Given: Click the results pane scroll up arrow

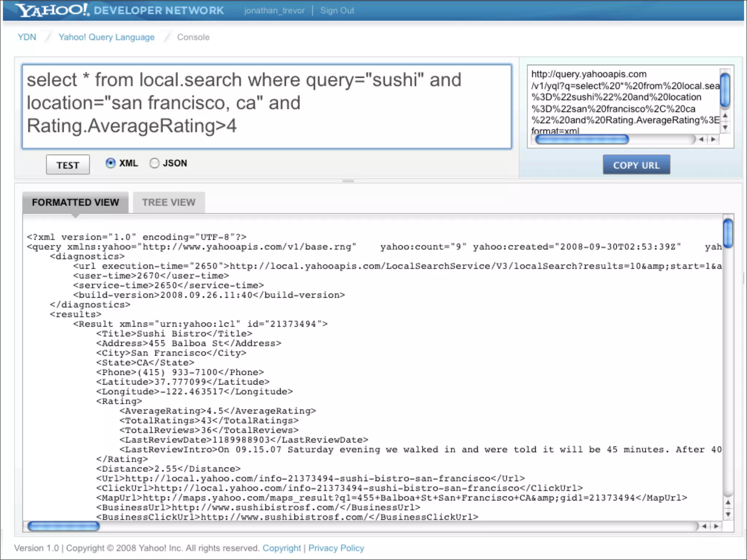Looking at the screenshot, I should 728,502.
